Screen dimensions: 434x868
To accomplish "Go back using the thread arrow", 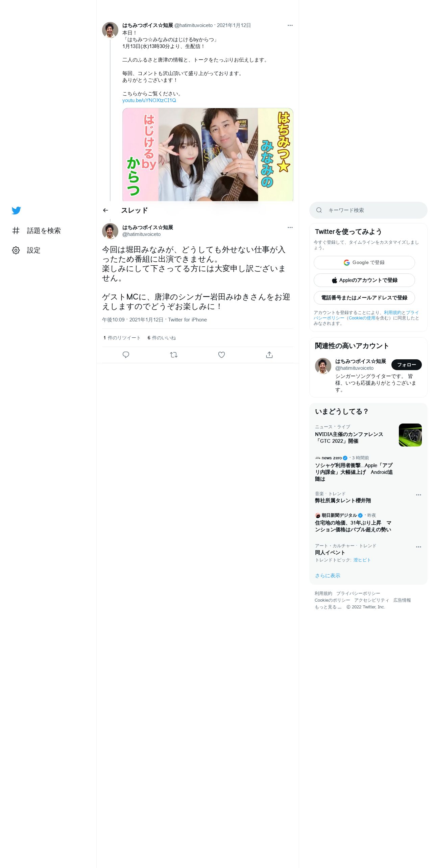I will (x=105, y=210).
